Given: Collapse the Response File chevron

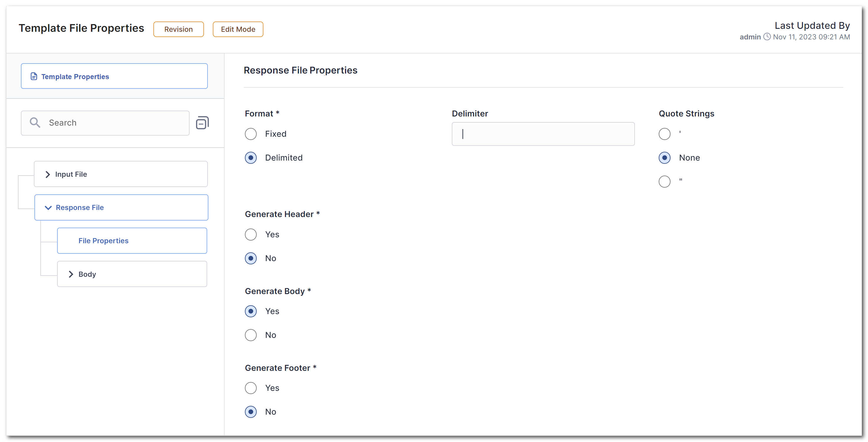Looking at the screenshot, I should [x=48, y=208].
